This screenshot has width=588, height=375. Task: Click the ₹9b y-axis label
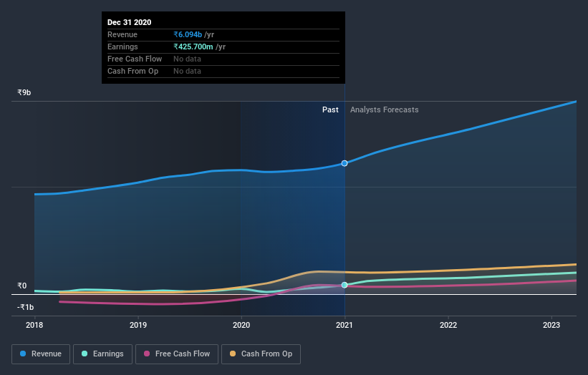click(24, 92)
